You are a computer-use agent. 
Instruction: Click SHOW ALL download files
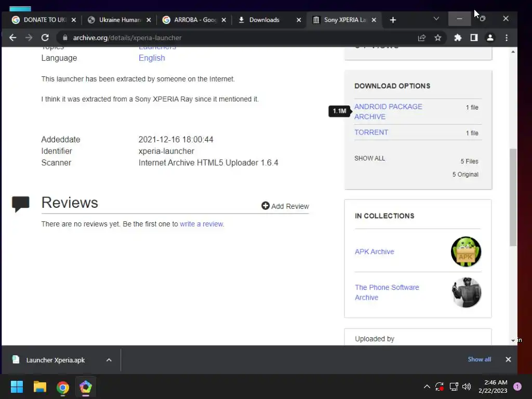click(x=369, y=158)
